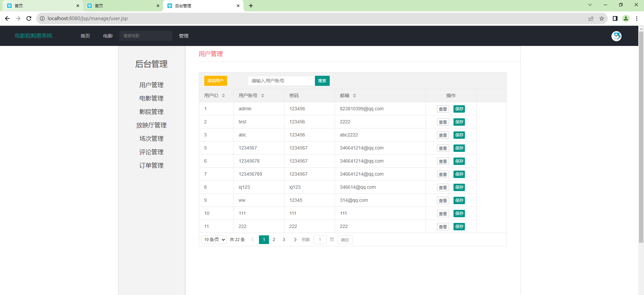Click the address bar URL
Viewport: 644px width, 295px height.
[x=88, y=18]
